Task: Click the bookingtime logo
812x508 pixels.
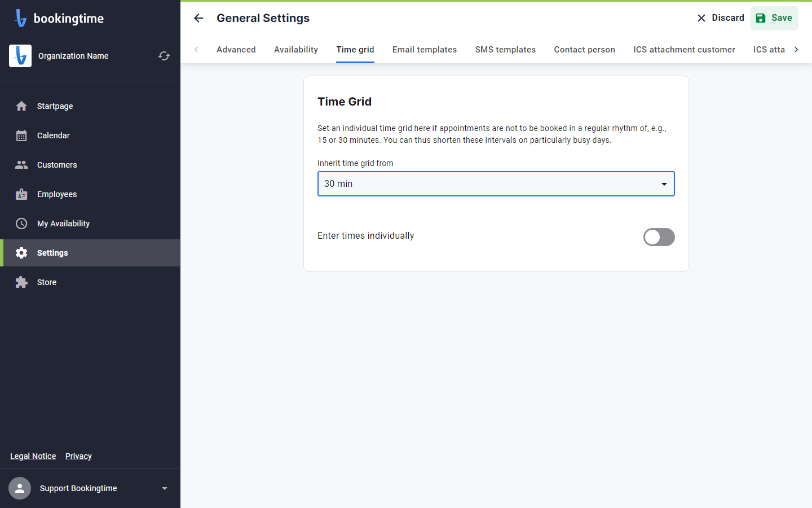Action: pos(59,18)
